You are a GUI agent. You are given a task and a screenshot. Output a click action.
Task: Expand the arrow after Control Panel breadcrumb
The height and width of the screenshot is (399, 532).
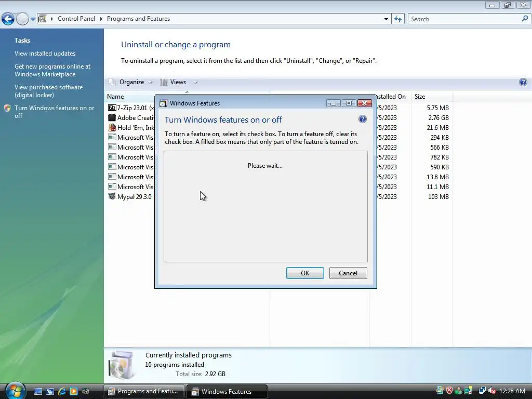point(101,19)
